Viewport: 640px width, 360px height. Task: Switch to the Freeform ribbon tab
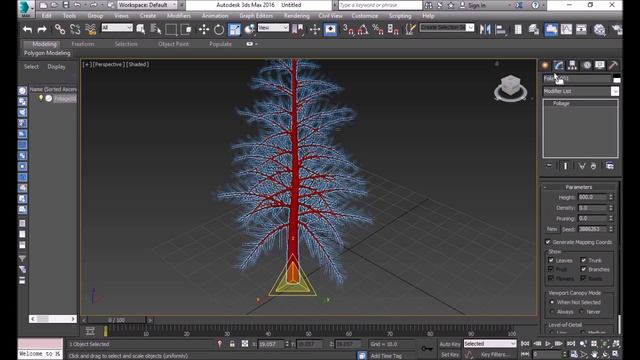83,44
